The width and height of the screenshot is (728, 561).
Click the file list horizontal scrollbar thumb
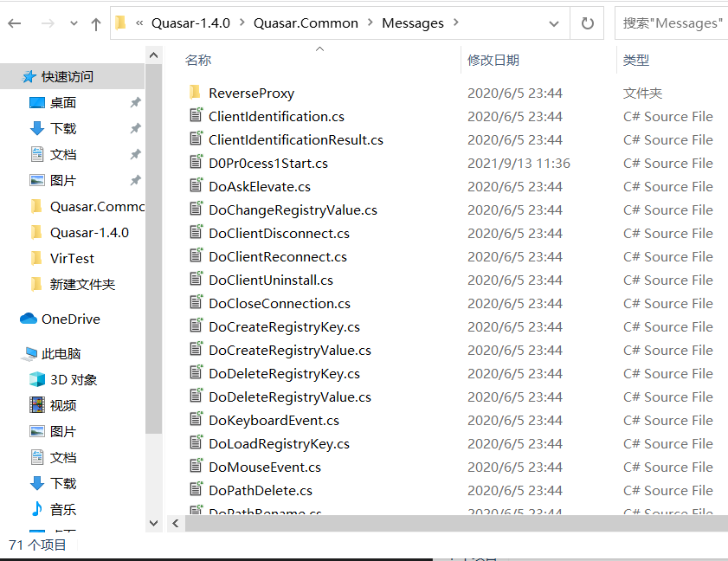pos(456,524)
